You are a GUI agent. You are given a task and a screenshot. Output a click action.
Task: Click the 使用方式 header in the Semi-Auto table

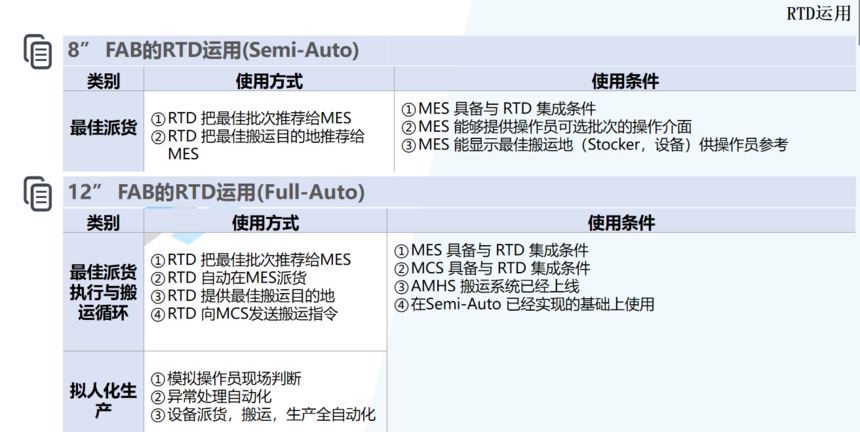pos(269,81)
